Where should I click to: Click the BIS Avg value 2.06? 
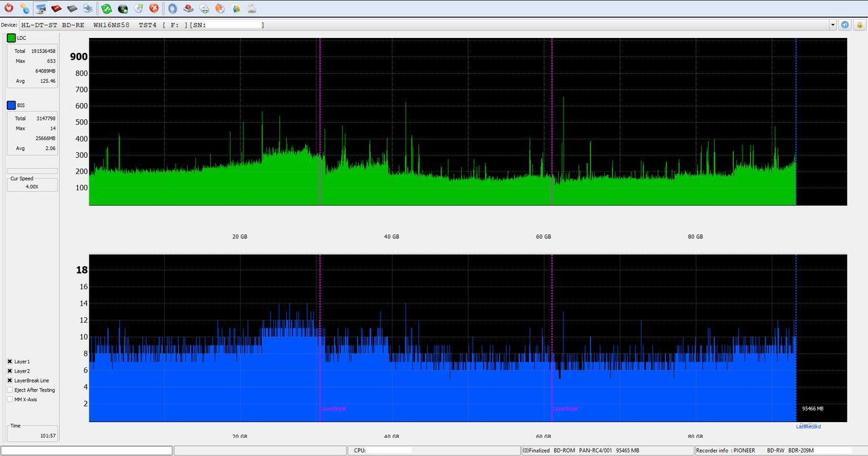pos(50,148)
